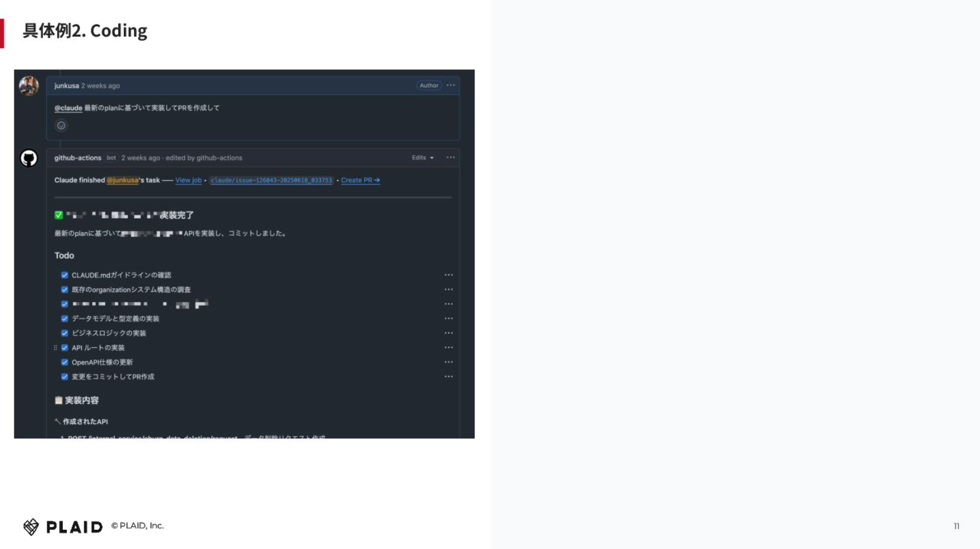Image resolution: width=980 pixels, height=549 pixels.
Task: Open the View job link
Action: coord(188,180)
